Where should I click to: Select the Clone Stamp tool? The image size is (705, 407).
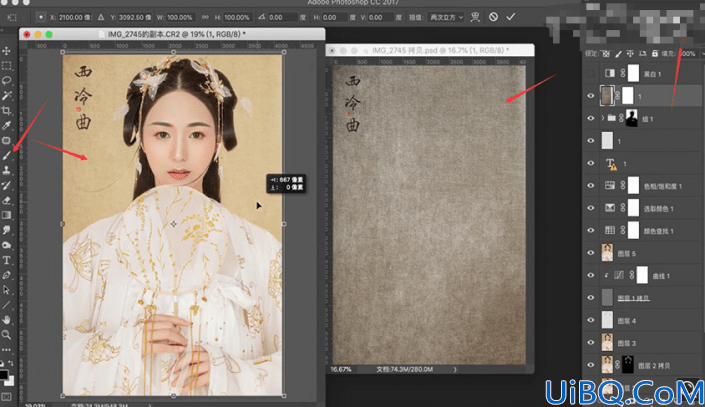tap(6, 170)
